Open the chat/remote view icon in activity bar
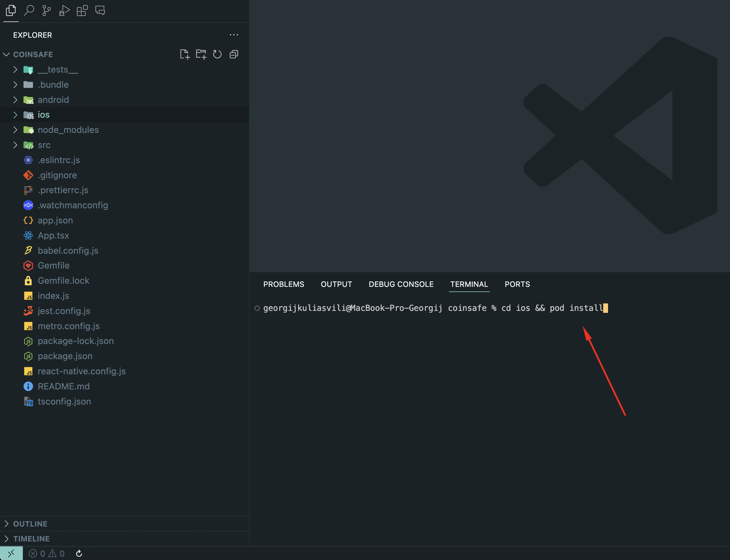The image size is (730, 560). coord(100,11)
